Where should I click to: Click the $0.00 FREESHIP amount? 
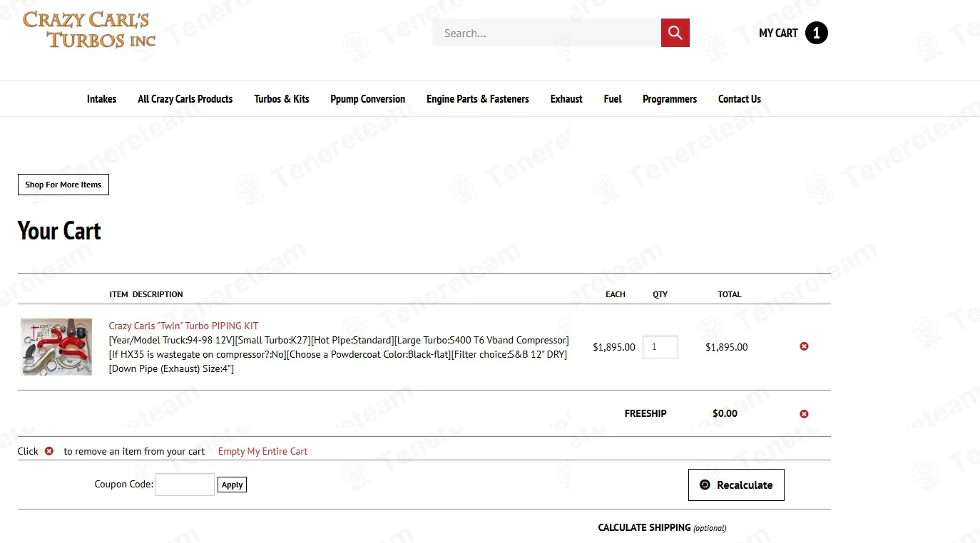click(x=725, y=413)
